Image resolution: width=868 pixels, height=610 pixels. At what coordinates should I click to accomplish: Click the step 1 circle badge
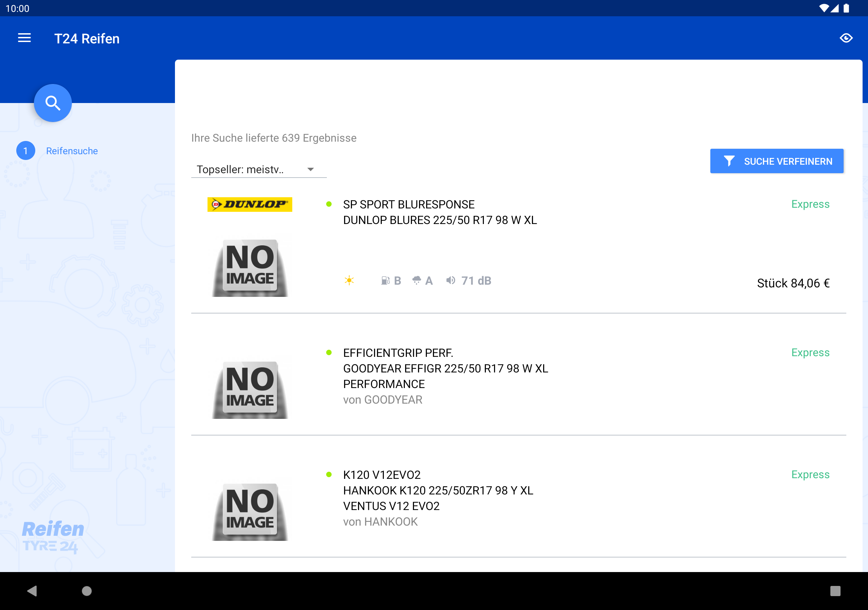click(26, 151)
